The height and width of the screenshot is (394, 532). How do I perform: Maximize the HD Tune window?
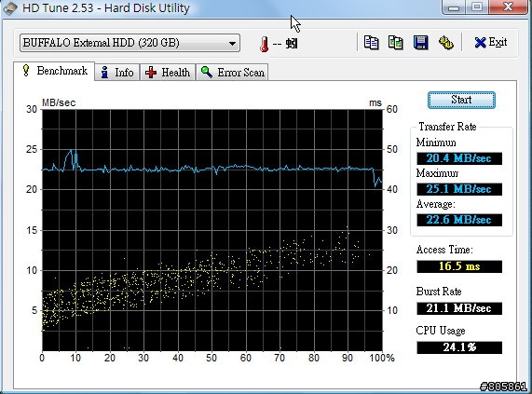point(477,7)
